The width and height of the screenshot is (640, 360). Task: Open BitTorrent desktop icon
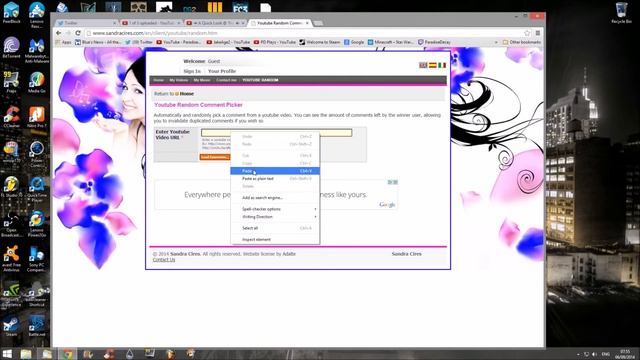[x=11, y=47]
